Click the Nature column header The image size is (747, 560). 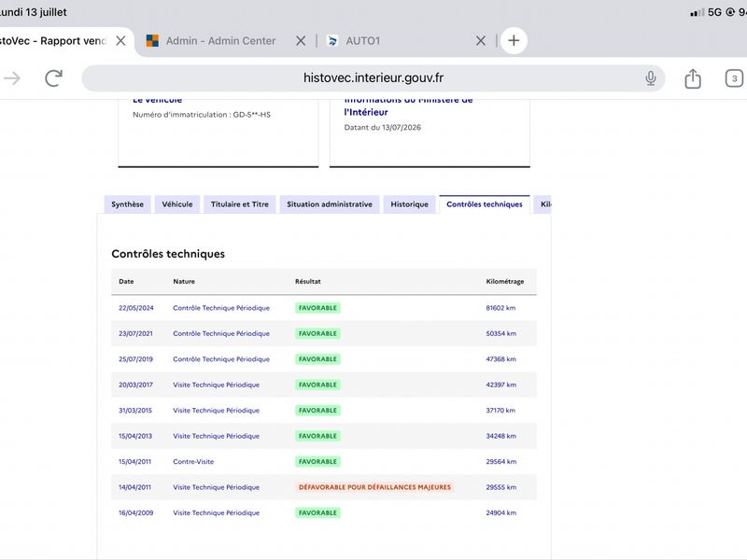tap(184, 282)
